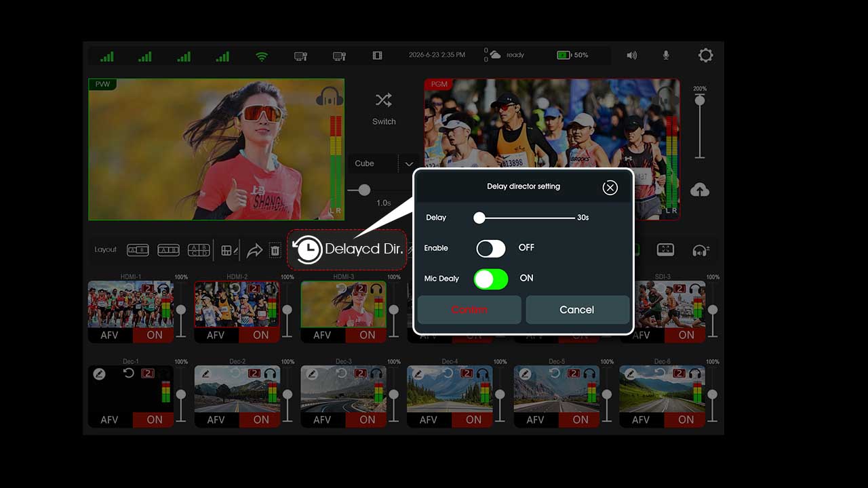Click the Cube transition effect label

click(364, 163)
